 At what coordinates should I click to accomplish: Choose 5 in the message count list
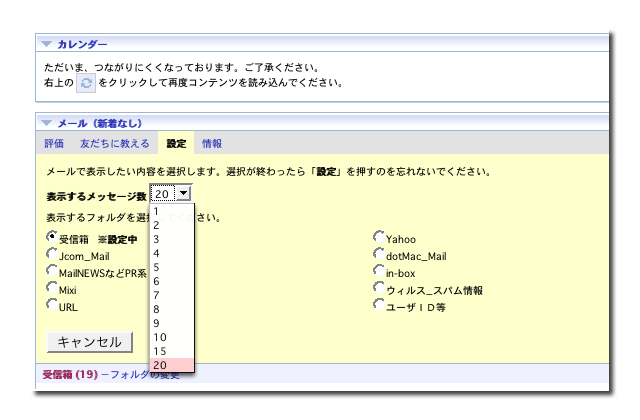pyautogui.click(x=172, y=267)
